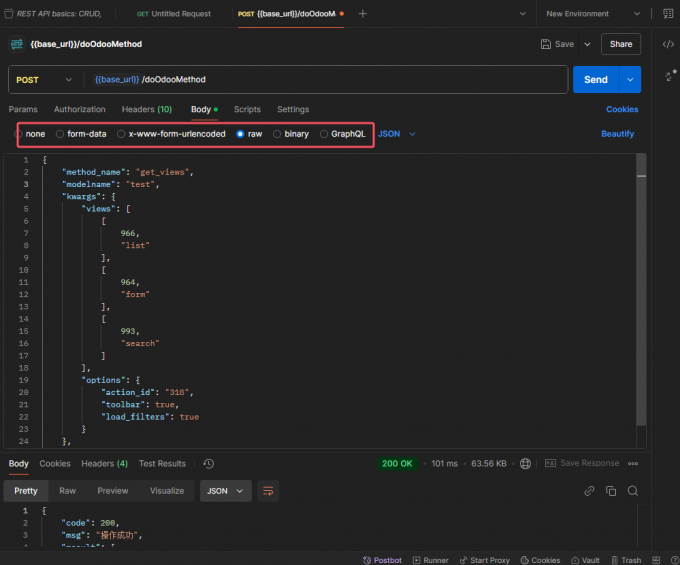Open Runner from the status bar
Screen dimensions: 680x565
pos(431,560)
